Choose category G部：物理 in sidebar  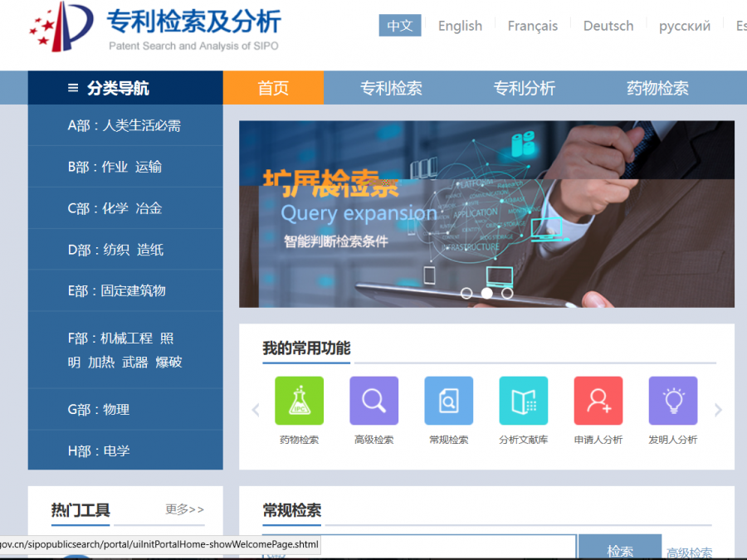99,410
